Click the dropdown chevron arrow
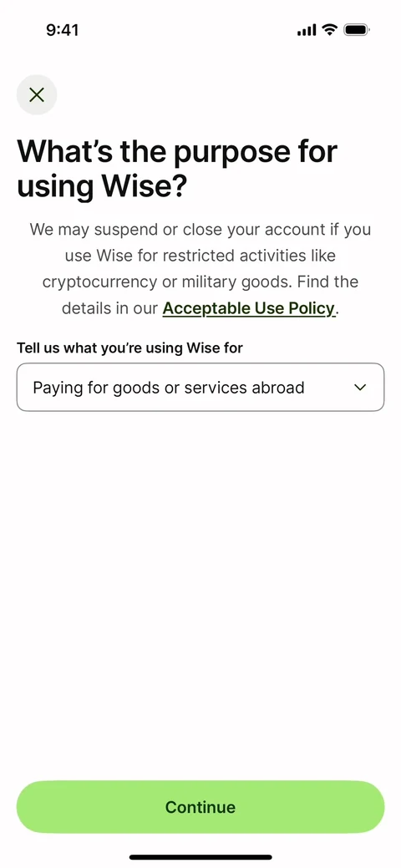This screenshot has width=401, height=868. (x=361, y=388)
